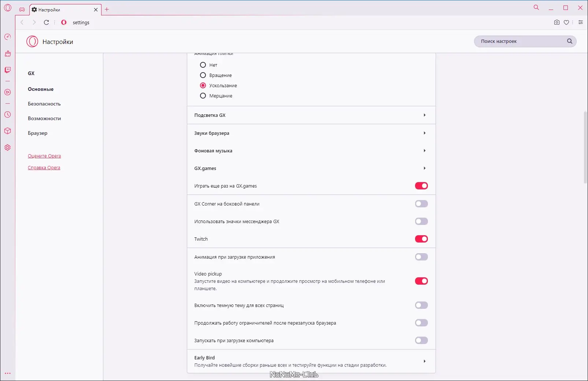Focus the Поиск настроек search field

[x=525, y=41]
